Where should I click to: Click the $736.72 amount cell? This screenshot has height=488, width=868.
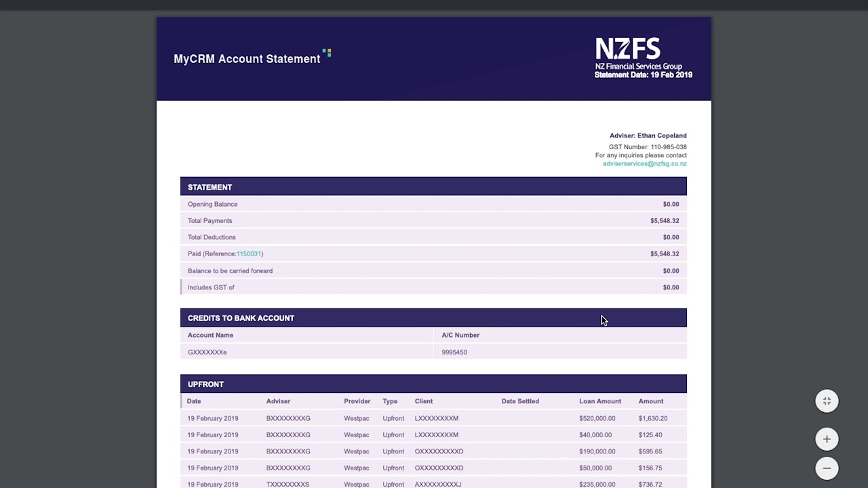coord(650,484)
